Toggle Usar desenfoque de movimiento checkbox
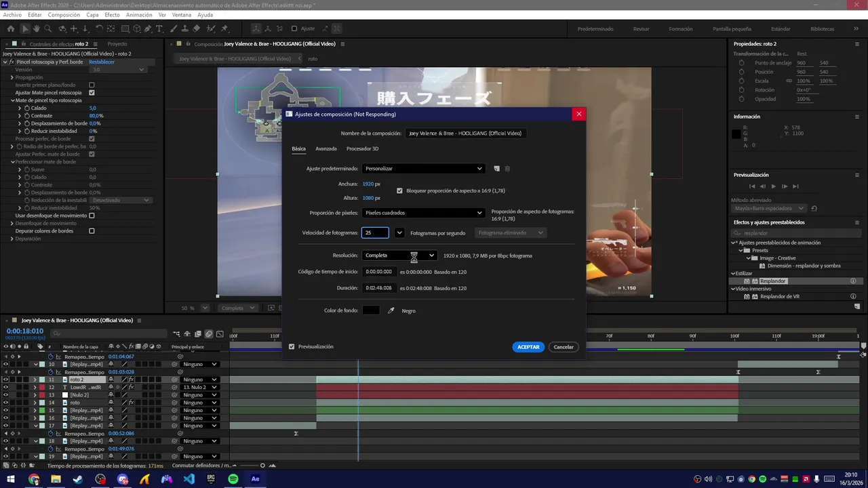 coord(92,216)
